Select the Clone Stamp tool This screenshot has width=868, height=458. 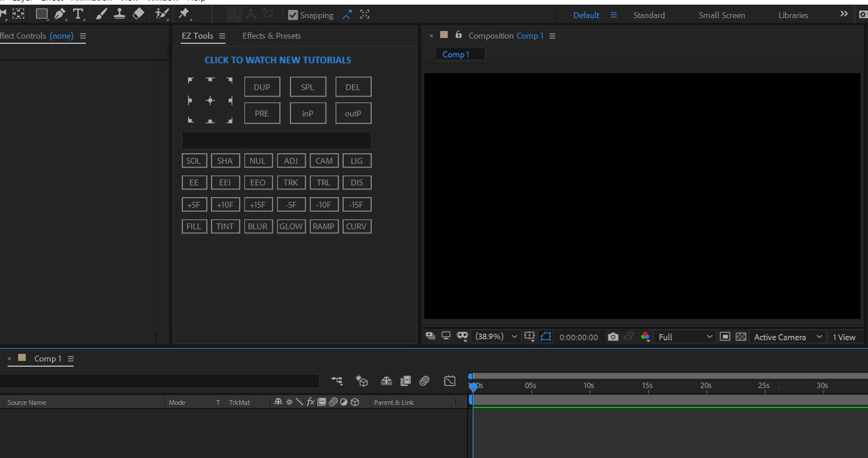(120, 14)
